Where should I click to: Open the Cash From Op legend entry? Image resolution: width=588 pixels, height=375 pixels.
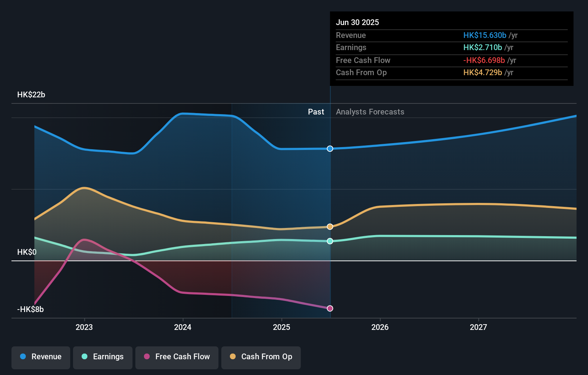click(x=261, y=357)
